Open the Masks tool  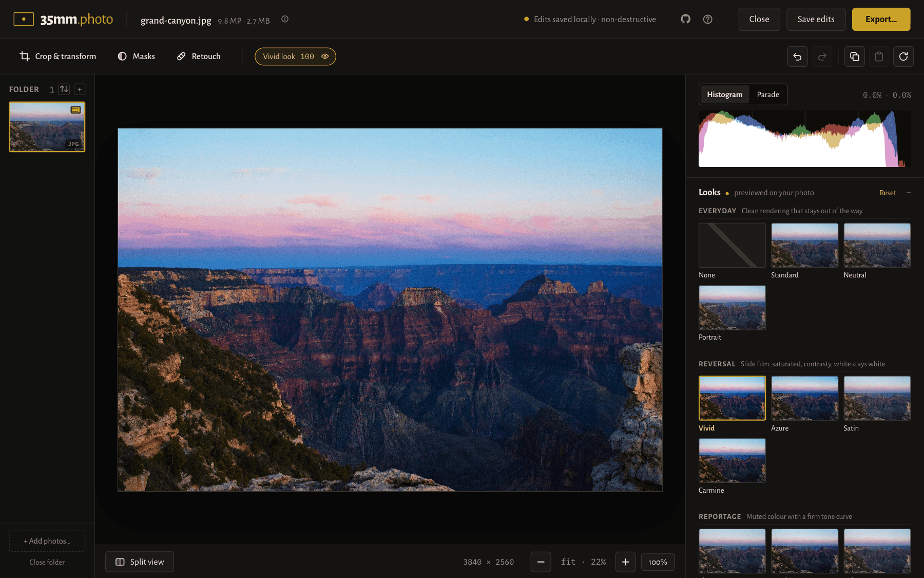[x=137, y=57]
